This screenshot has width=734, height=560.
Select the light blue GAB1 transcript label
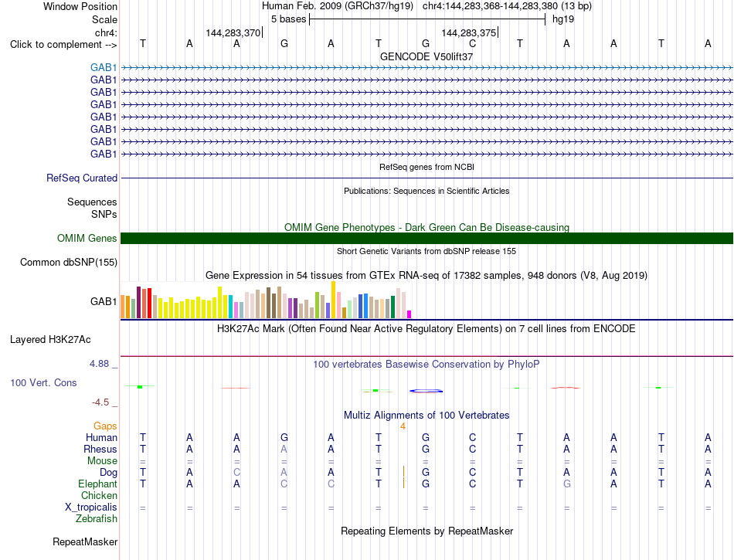pyautogui.click(x=104, y=68)
